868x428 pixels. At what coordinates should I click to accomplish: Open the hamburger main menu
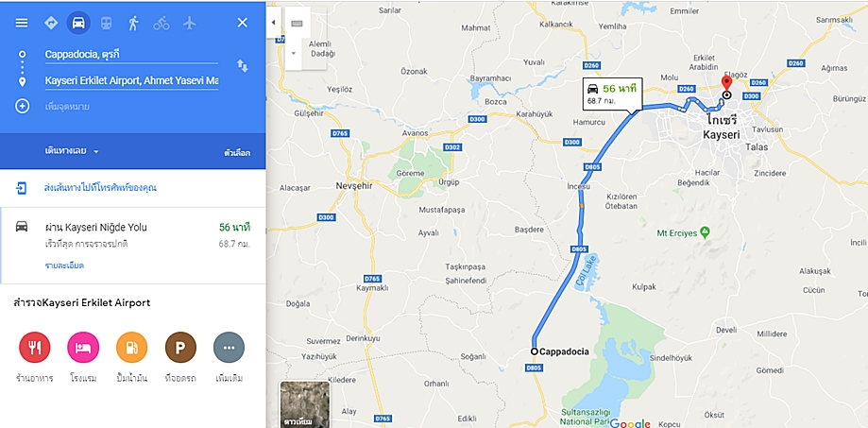click(21, 23)
